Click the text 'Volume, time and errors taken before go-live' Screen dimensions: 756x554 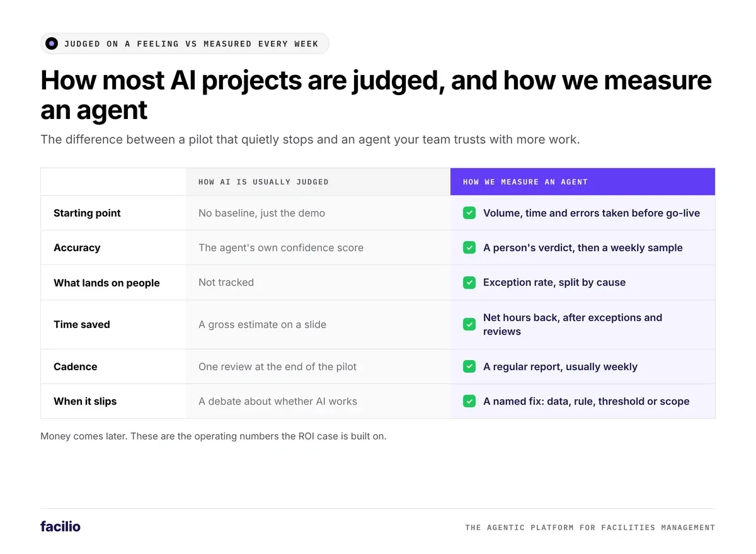click(x=592, y=213)
